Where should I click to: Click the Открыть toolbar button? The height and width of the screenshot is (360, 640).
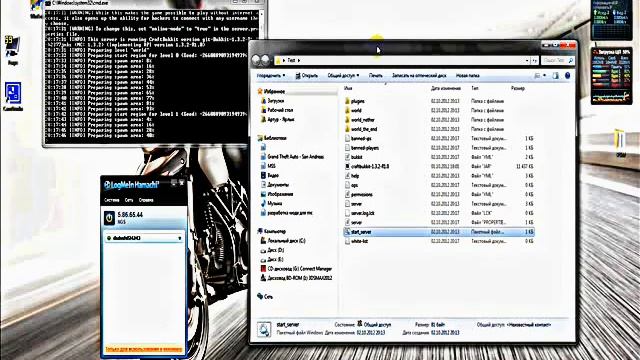[x=307, y=76]
